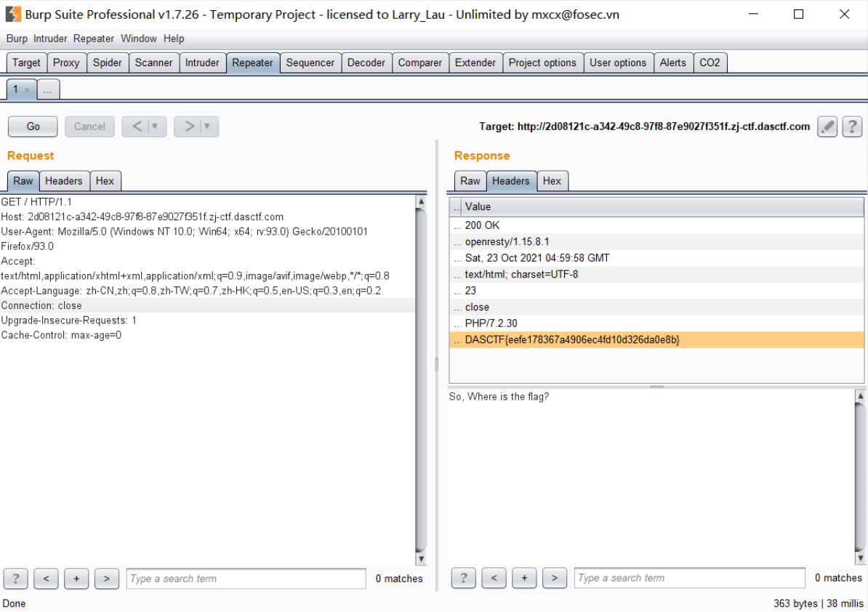868x612 pixels.
Task: Open the Alerts tab
Action: click(672, 63)
